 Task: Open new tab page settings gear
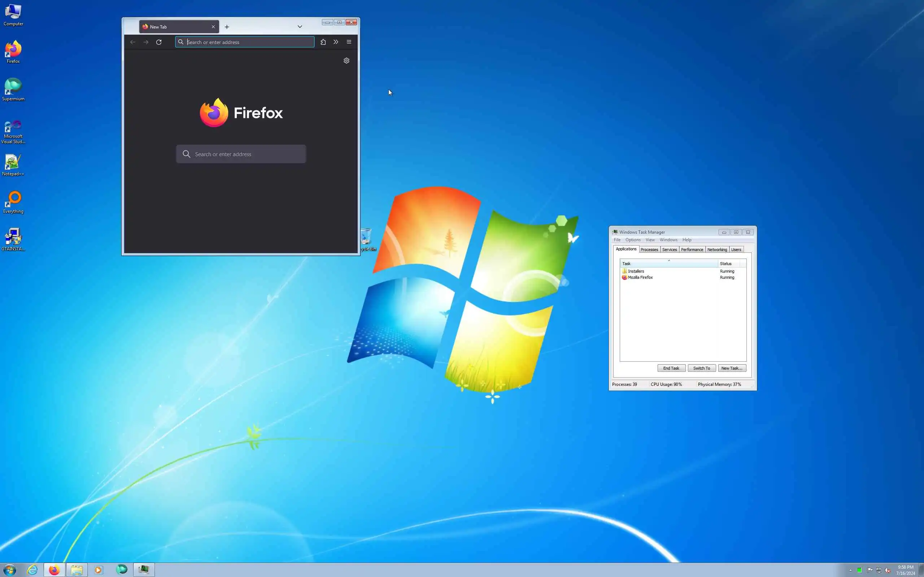pos(346,61)
